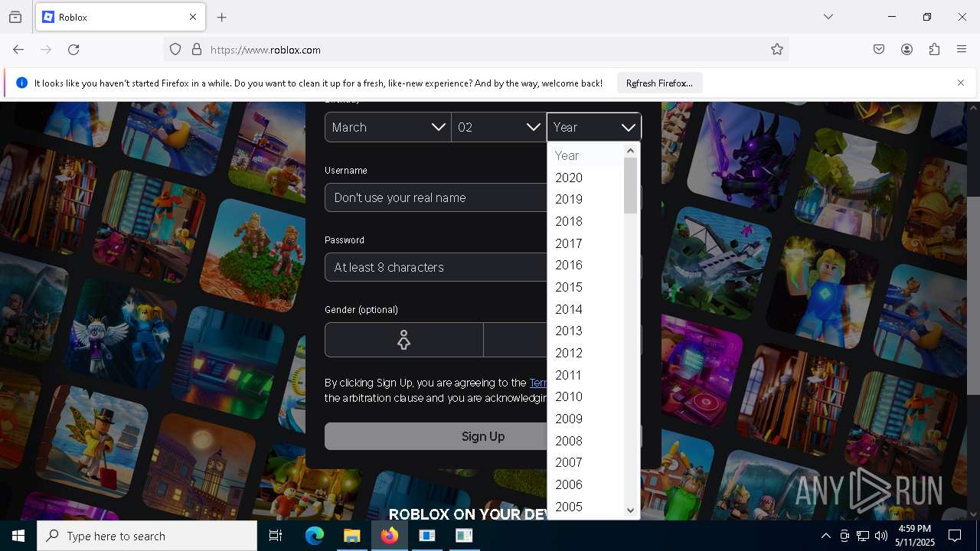Select 2013 in the year list
Screen dimensions: 980x551
coord(586,331)
